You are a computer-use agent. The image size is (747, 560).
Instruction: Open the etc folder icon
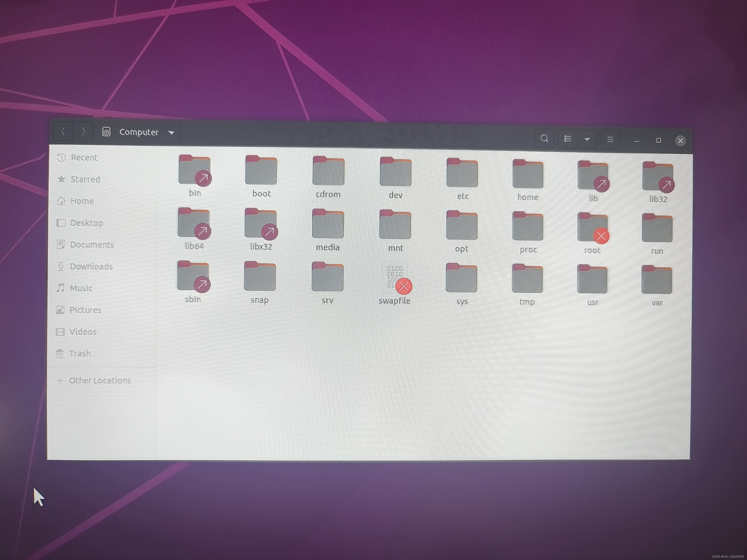(x=462, y=173)
